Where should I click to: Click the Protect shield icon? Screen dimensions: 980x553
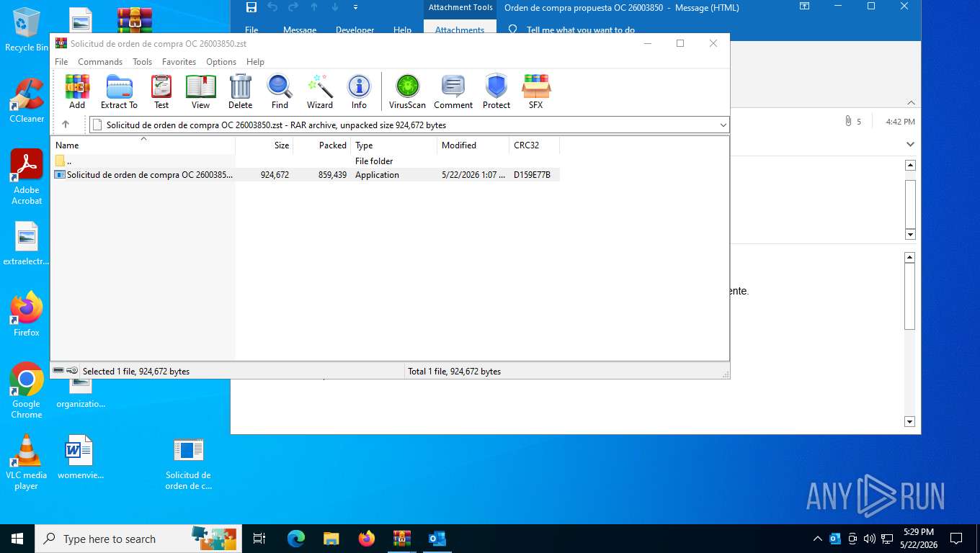pyautogui.click(x=496, y=91)
